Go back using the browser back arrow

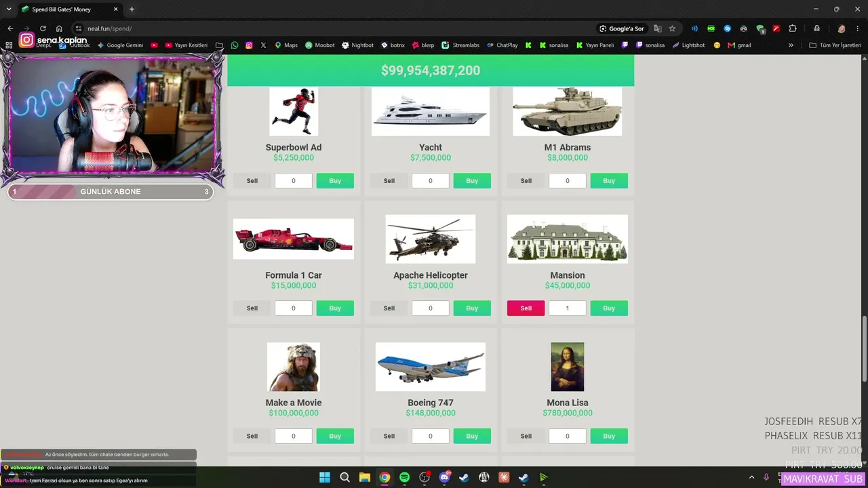(x=10, y=28)
